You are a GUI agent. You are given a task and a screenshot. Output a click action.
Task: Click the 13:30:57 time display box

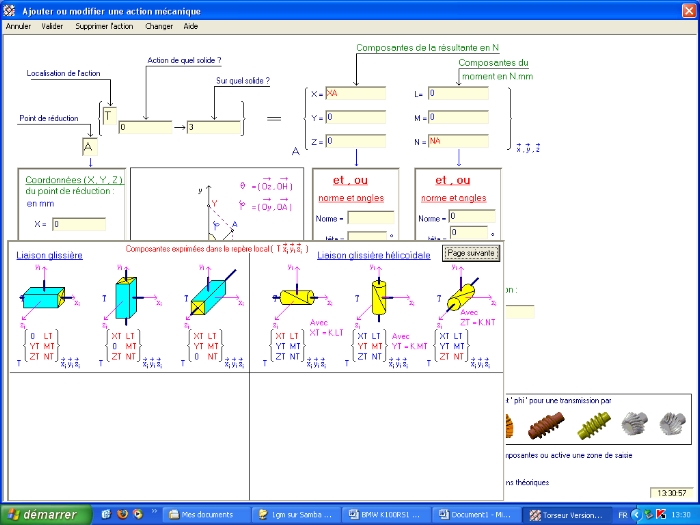(672, 493)
